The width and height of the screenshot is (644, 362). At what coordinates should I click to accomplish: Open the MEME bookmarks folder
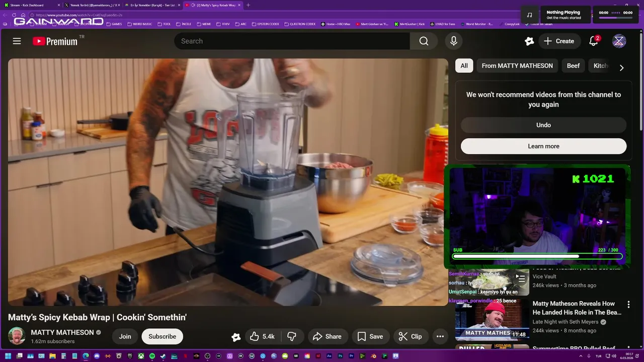click(x=204, y=24)
